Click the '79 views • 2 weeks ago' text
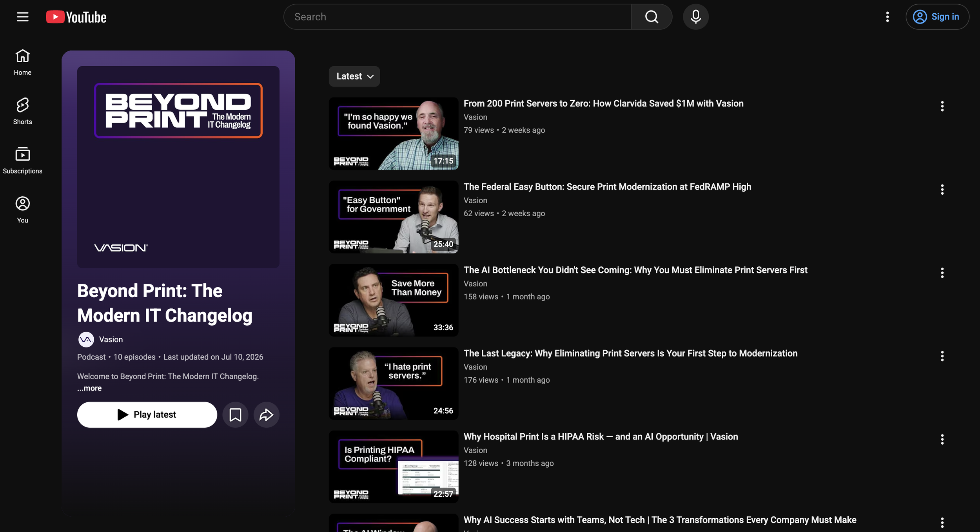Viewport: 980px width, 532px height. coord(504,130)
